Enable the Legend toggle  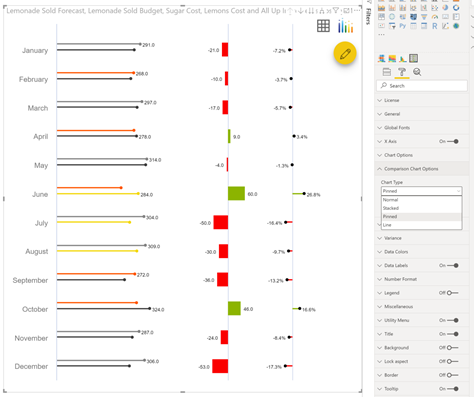tap(453, 293)
